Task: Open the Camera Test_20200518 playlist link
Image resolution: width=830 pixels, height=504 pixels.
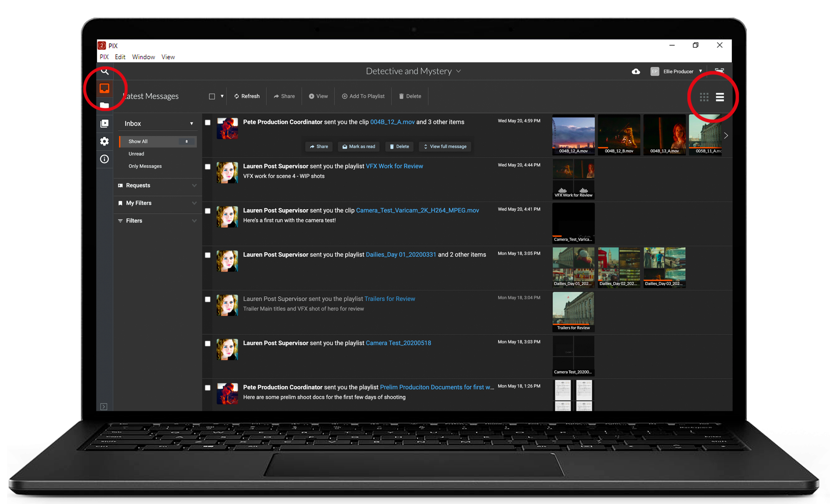Action: [x=398, y=343]
